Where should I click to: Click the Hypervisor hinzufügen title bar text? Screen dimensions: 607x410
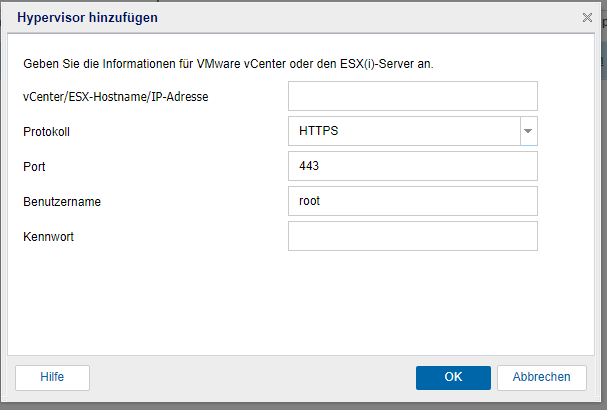[x=87, y=18]
